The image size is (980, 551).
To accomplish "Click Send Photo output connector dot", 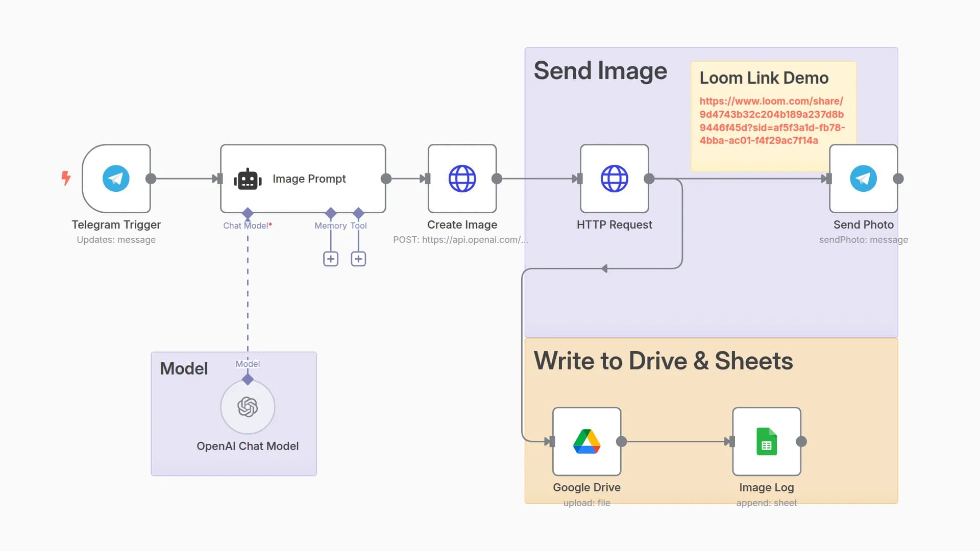I will point(898,179).
